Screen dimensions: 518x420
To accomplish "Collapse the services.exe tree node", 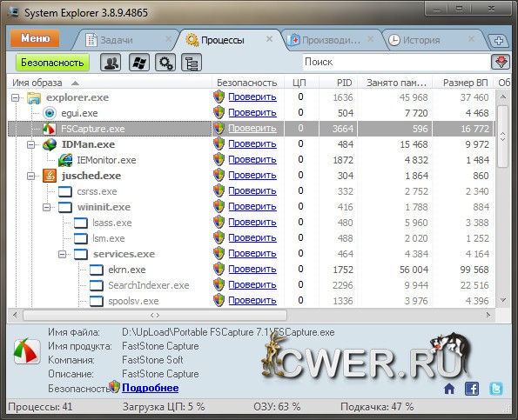I will (x=62, y=254).
